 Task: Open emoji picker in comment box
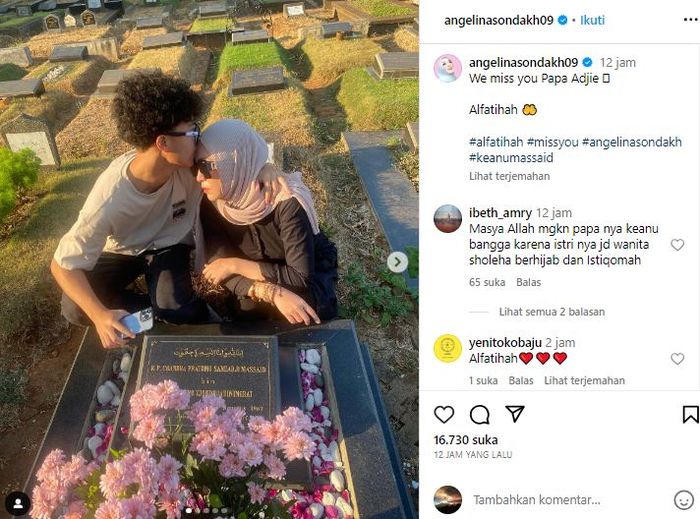[x=683, y=500]
